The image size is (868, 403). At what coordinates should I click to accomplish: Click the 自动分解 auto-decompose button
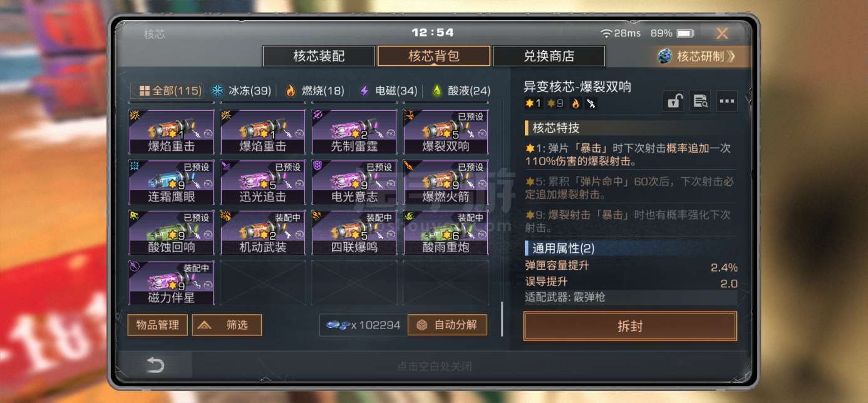pos(447,325)
